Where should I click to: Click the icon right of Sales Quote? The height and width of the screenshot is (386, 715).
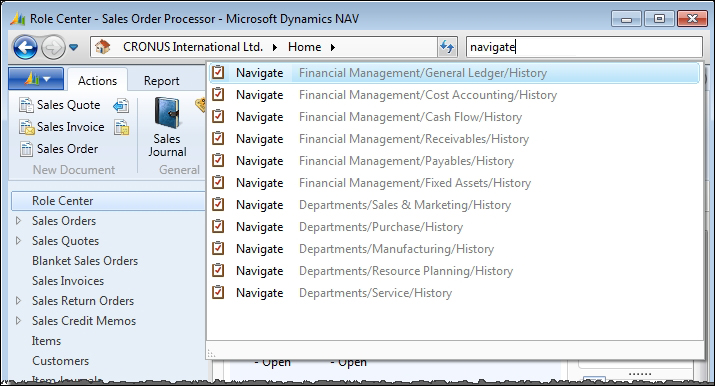(x=121, y=105)
